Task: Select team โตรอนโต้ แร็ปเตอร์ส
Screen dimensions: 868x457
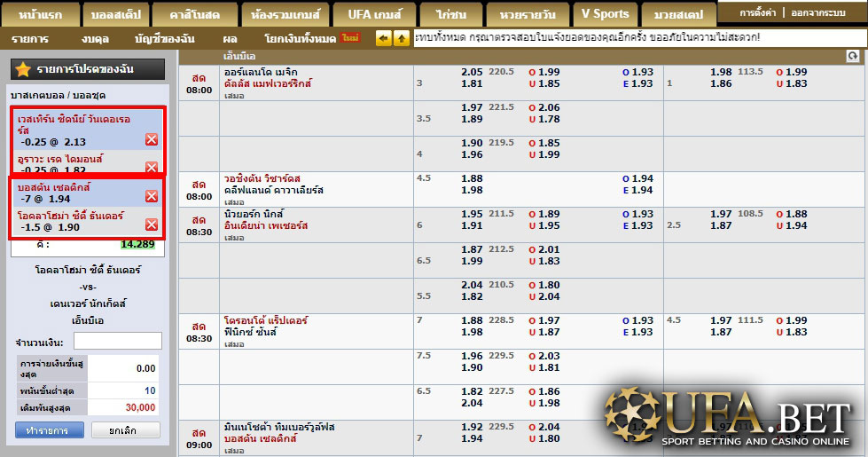Action: (266, 320)
